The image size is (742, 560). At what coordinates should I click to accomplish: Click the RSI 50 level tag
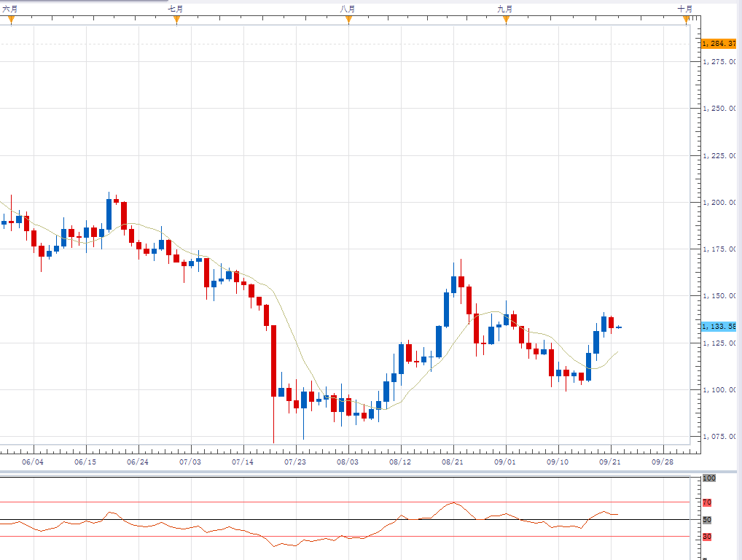707,520
